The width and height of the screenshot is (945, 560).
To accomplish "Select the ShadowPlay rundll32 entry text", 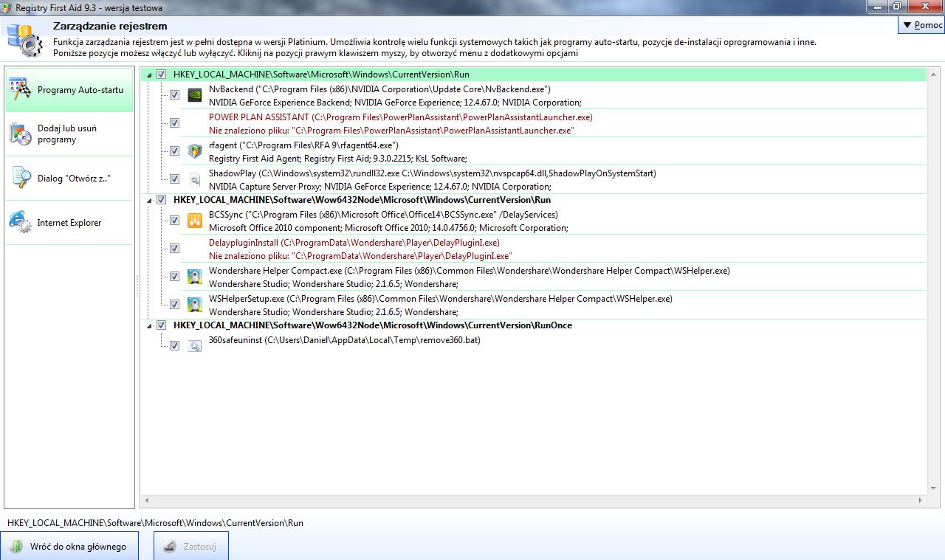I will pos(432,173).
